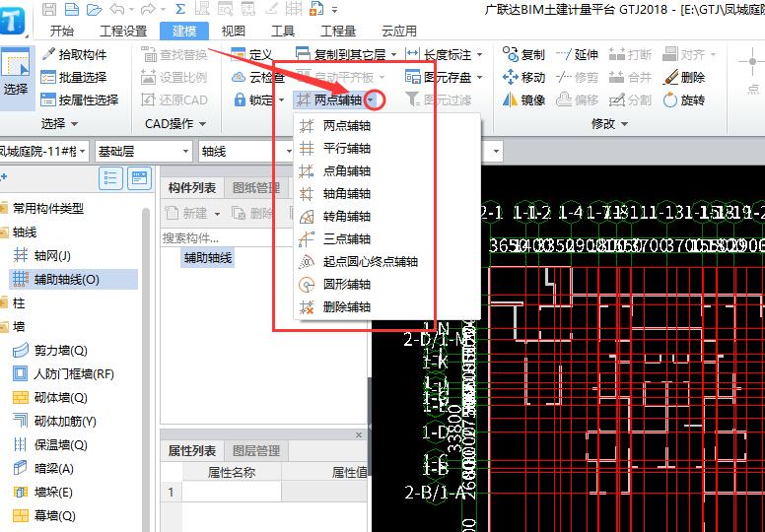Switch to the 开始 ribbon tab
Image resolution: width=765 pixels, height=532 pixels.
point(62,32)
